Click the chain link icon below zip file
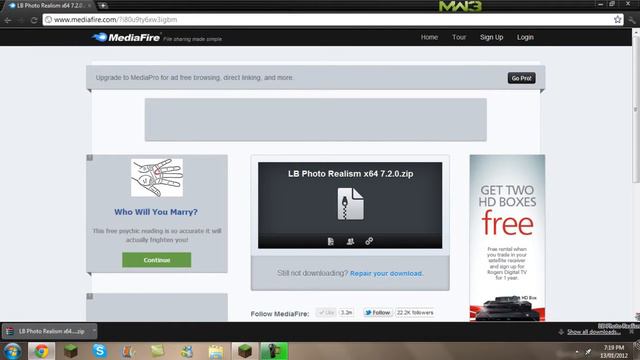 pyautogui.click(x=369, y=241)
